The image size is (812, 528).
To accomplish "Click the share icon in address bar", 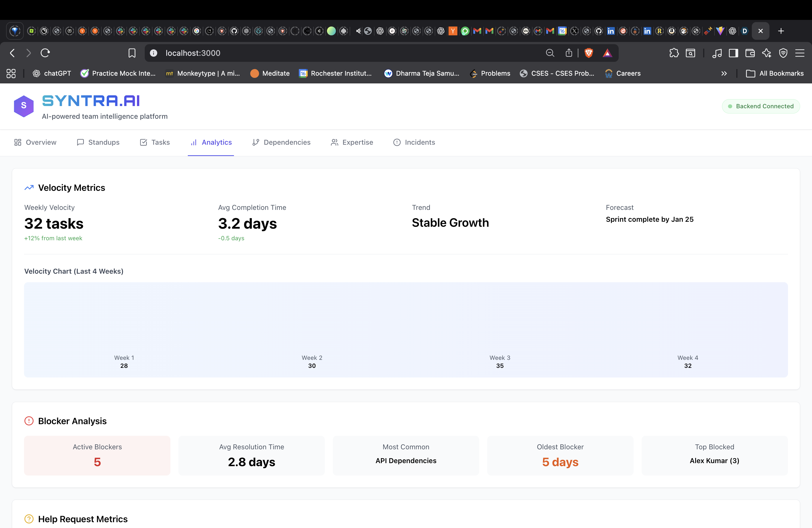I will [x=569, y=53].
